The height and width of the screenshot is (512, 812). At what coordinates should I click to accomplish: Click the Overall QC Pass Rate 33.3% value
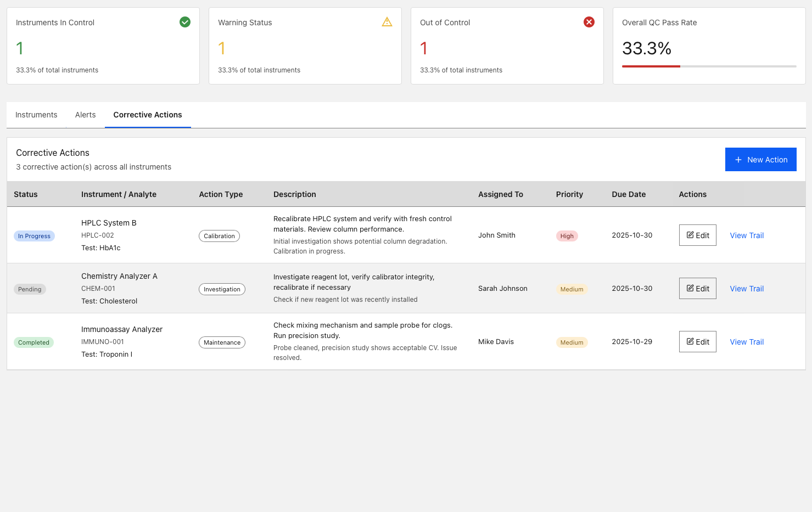click(647, 48)
